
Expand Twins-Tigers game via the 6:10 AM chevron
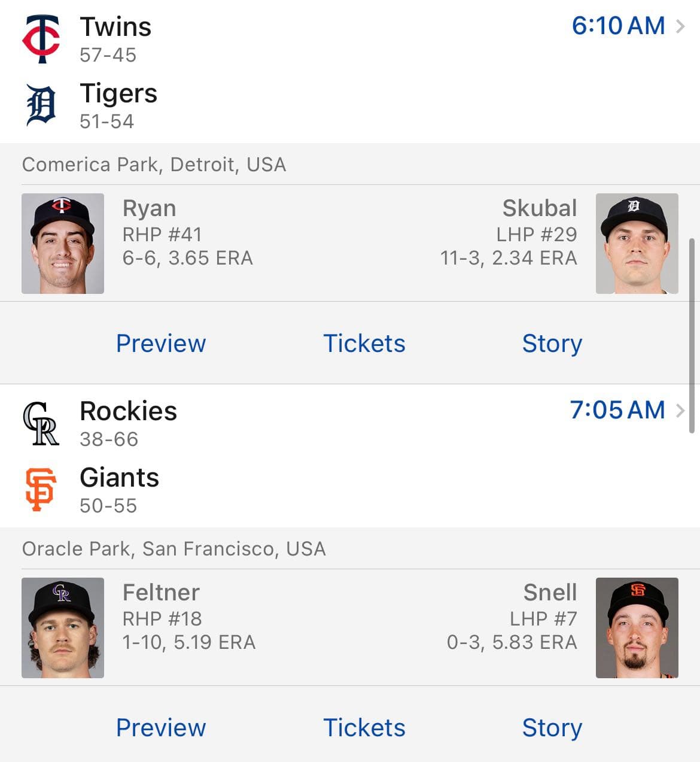[680, 26]
